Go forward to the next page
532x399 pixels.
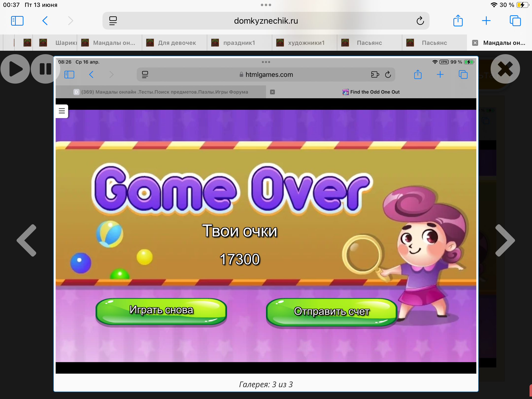pyautogui.click(x=71, y=21)
